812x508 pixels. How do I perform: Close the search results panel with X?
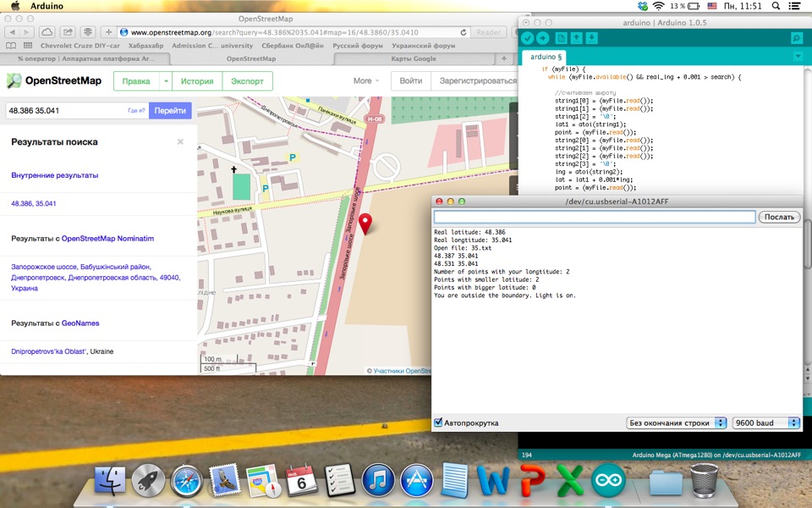pyautogui.click(x=180, y=141)
